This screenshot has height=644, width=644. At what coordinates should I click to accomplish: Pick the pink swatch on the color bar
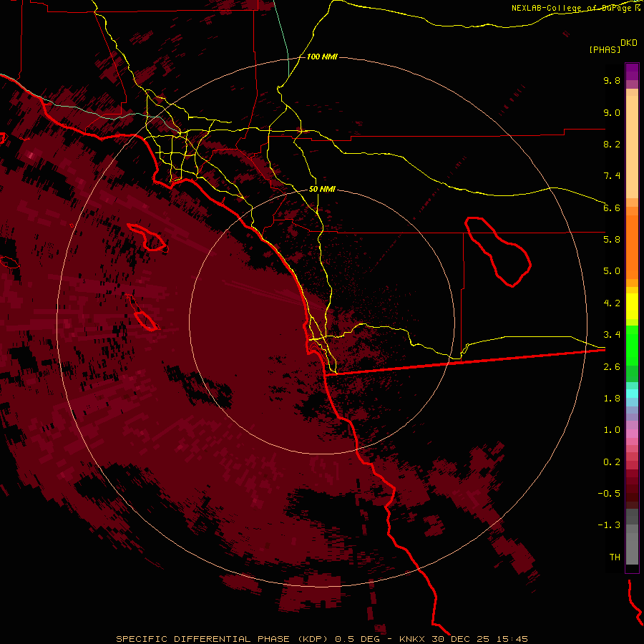click(x=632, y=434)
